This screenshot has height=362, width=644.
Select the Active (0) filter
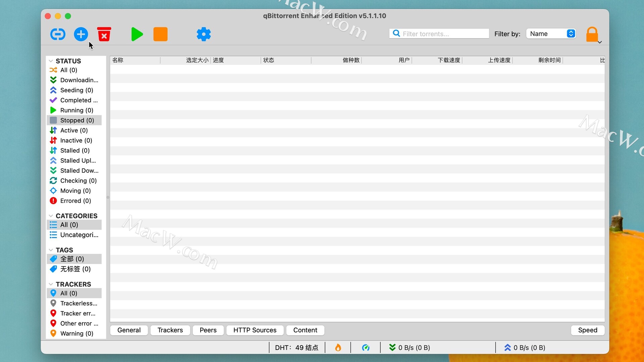74,130
